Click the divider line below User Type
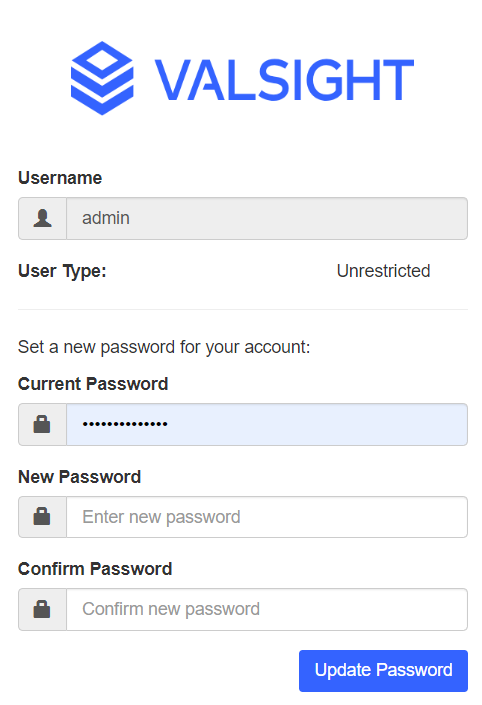 click(x=243, y=309)
